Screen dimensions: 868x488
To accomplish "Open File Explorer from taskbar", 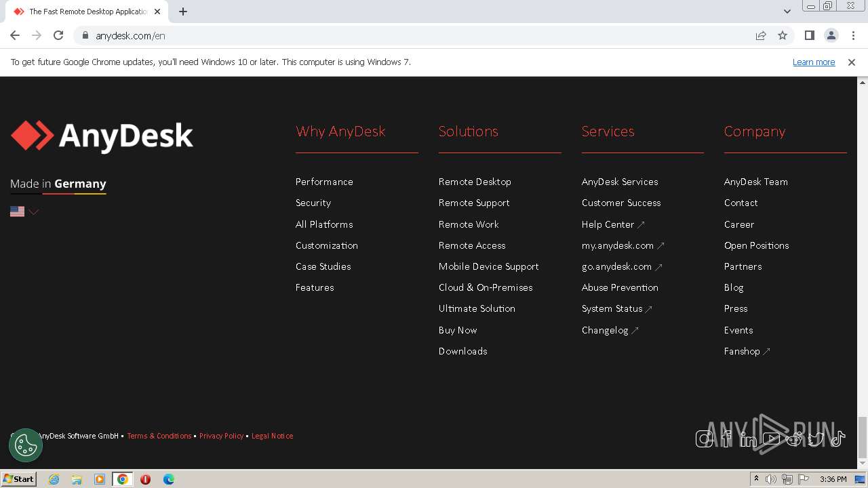I will click(x=77, y=479).
